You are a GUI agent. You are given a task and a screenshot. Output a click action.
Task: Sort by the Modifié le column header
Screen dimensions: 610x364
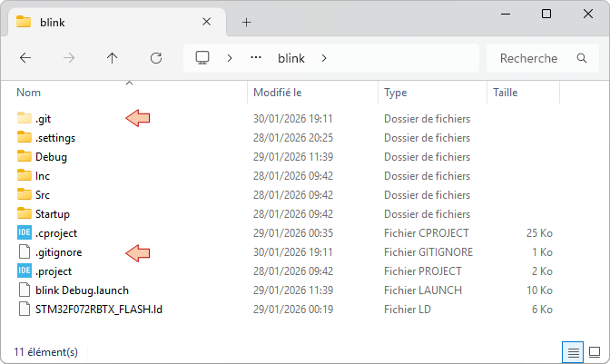click(277, 93)
